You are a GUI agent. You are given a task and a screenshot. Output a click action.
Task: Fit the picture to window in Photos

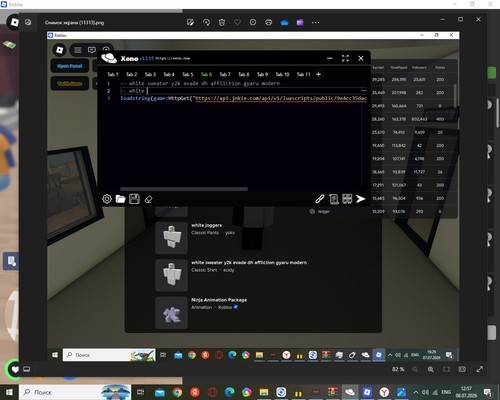pos(446,369)
